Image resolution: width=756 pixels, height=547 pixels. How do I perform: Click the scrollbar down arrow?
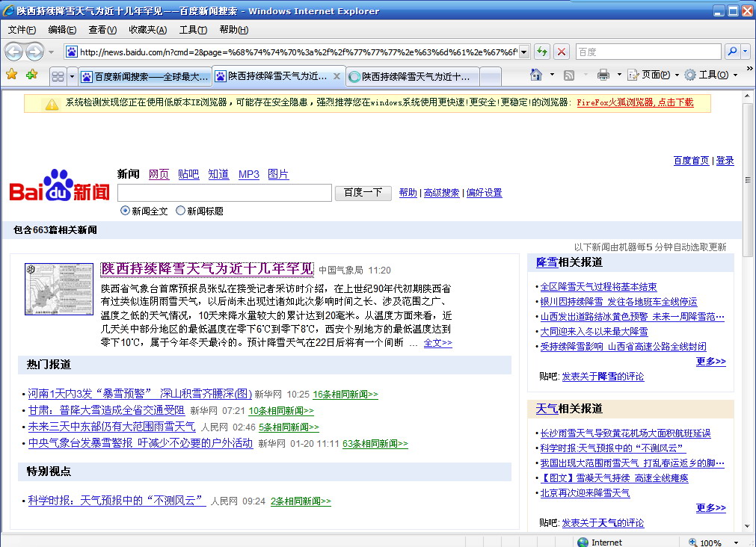point(748,526)
